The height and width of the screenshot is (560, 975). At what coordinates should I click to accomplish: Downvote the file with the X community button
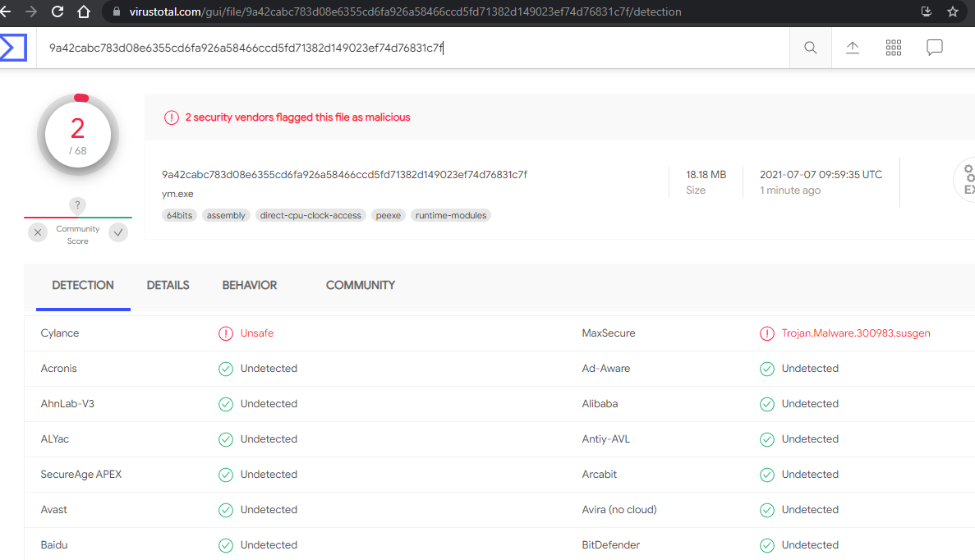click(x=37, y=232)
